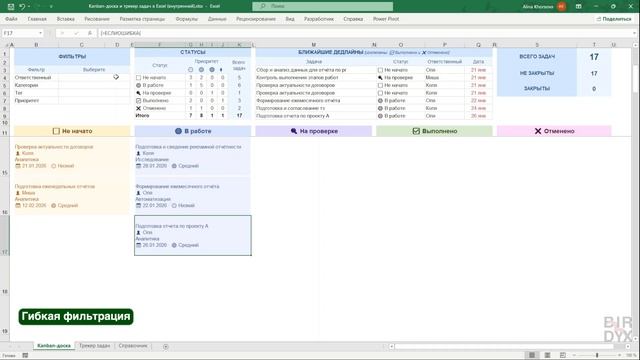Switch to the Главная ribbon tab
Screen dimensions: 640x360
coord(37,19)
